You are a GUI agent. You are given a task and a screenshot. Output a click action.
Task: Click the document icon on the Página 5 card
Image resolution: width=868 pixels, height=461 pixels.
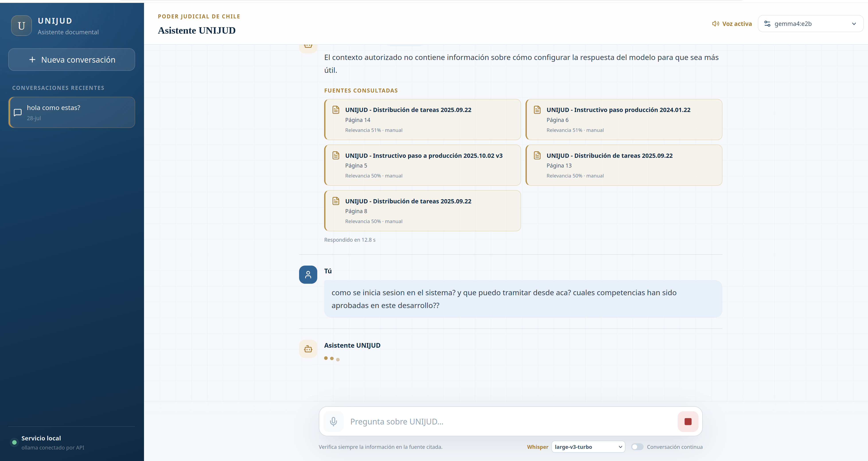coord(336,155)
